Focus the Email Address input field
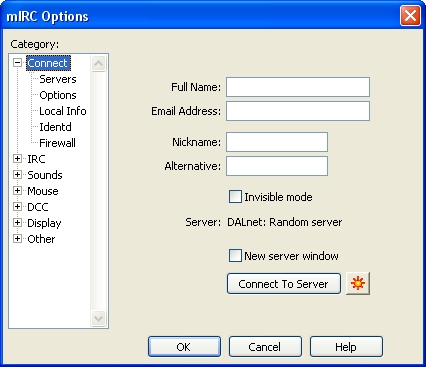This screenshot has width=426, height=367. (298, 111)
